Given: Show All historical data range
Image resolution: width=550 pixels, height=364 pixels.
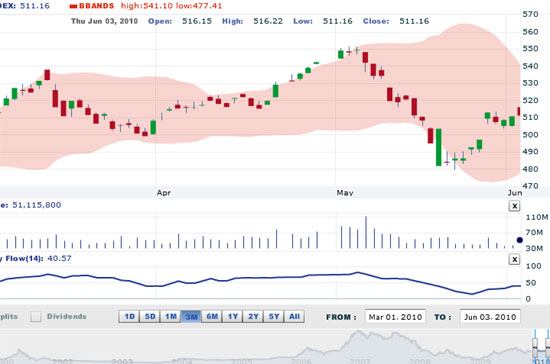Looking at the screenshot, I should click(x=294, y=317).
